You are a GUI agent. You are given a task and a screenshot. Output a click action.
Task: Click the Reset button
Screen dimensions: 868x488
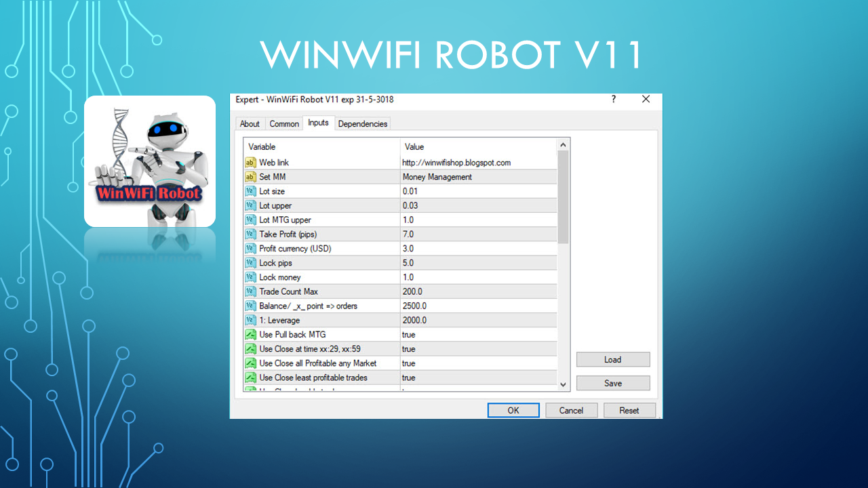629,410
